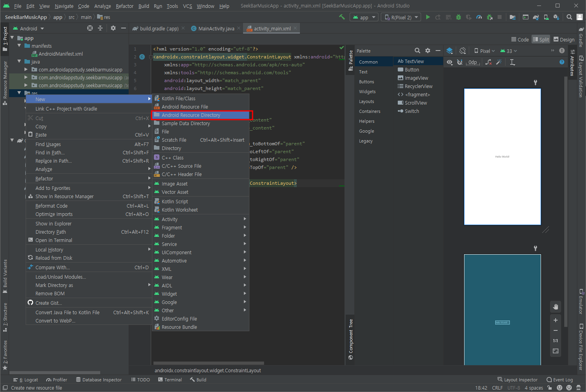Select the Buttons category in Palette
Viewport: 586px width, 392px height.
[367, 82]
